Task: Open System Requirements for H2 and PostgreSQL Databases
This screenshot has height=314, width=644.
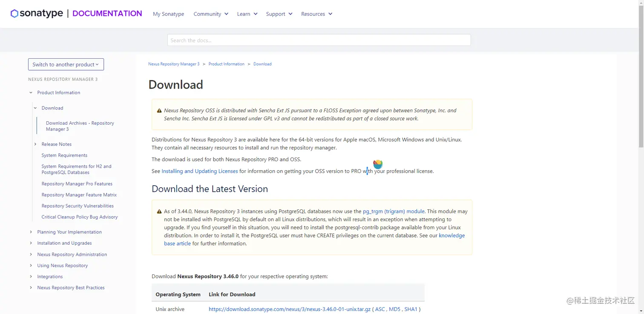Action: 77,169
